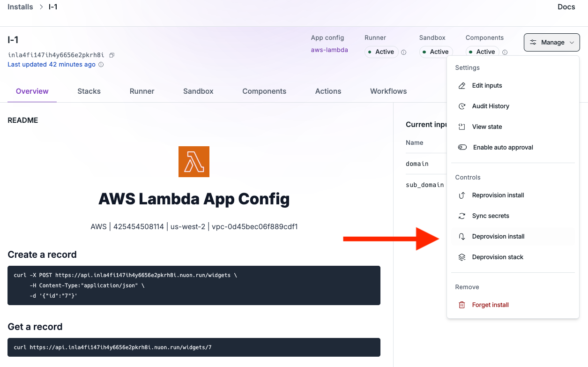Image resolution: width=588 pixels, height=367 pixels.
Task: Click info icon next to Runner status
Action: [403, 52]
